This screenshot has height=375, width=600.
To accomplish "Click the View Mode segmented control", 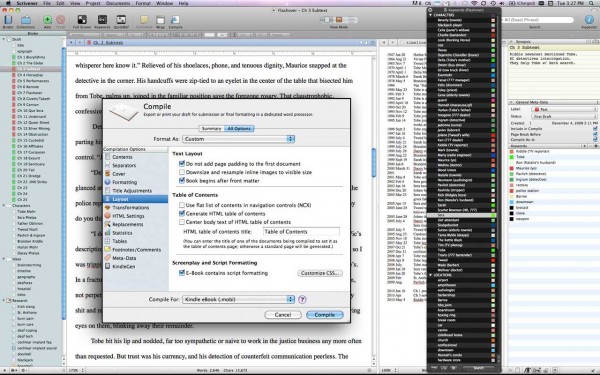I will [339, 20].
